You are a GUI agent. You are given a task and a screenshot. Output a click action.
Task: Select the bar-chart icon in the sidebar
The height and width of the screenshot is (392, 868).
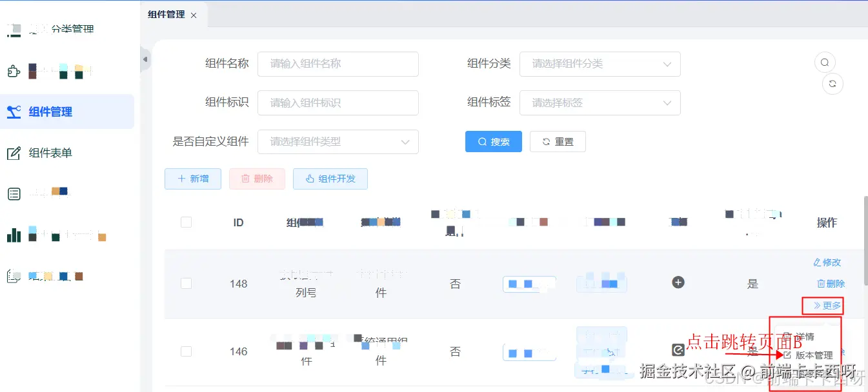[x=14, y=235]
